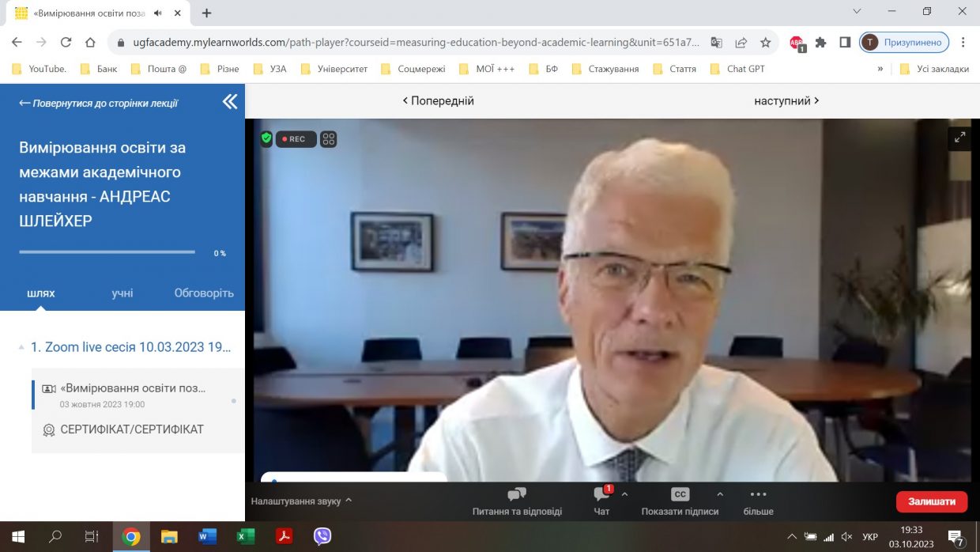Screen dimensions: 980x552
Task: Open the Q&A panel icon
Action: pos(517,495)
